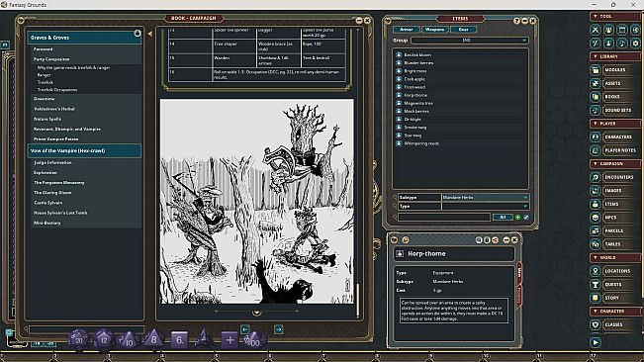This screenshot has width=644, height=362.
Task: Click the treefolk illustration in book
Action: coord(256,201)
